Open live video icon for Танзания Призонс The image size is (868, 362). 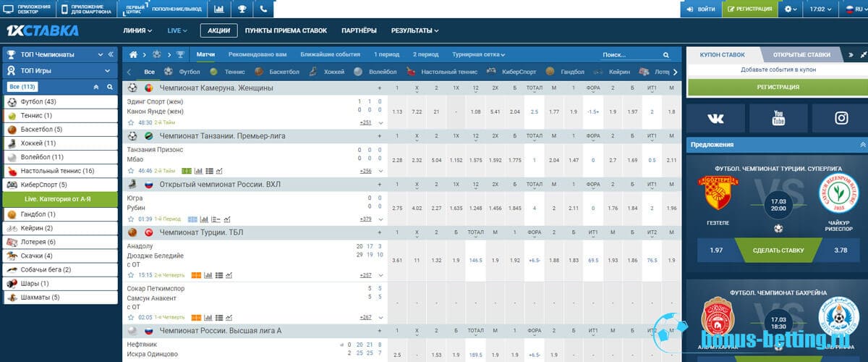tap(187, 171)
